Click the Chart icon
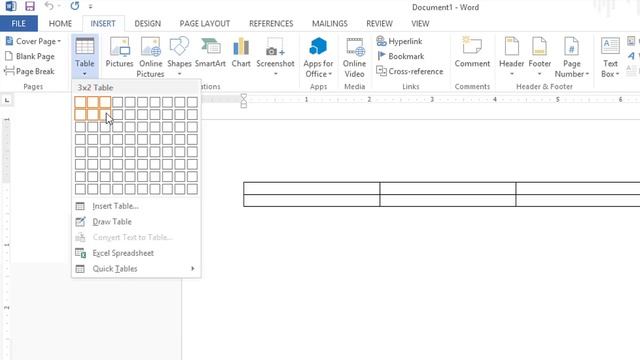The width and height of the screenshot is (640, 360). [241, 46]
